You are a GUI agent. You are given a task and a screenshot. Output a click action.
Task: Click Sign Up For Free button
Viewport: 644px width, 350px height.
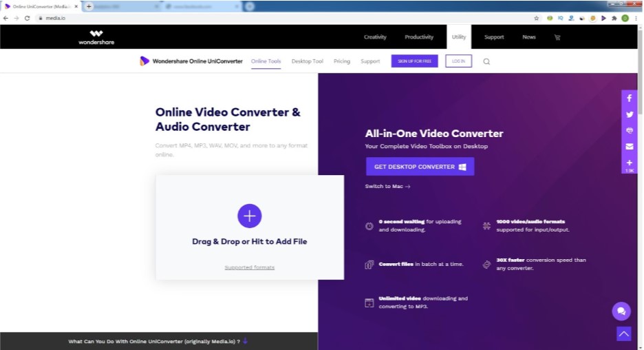pyautogui.click(x=414, y=61)
